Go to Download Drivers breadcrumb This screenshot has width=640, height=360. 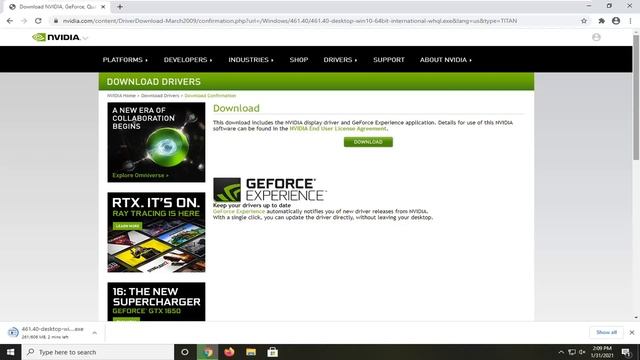pyautogui.click(x=160, y=96)
